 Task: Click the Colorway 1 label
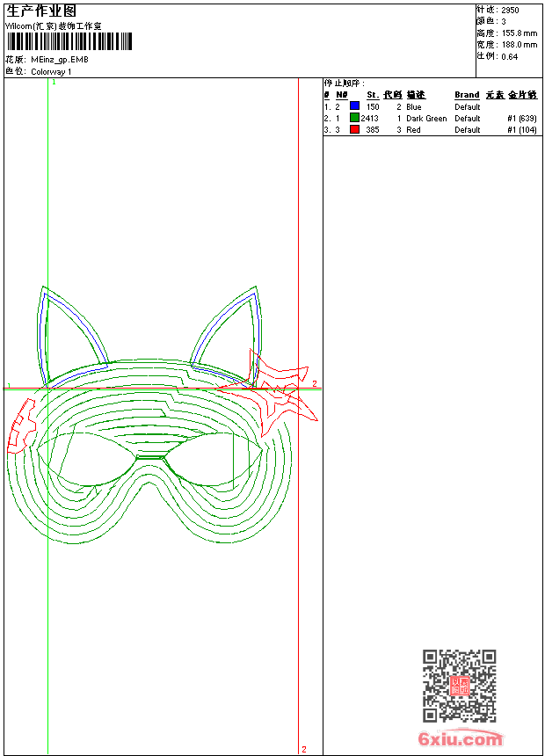(51, 71)
